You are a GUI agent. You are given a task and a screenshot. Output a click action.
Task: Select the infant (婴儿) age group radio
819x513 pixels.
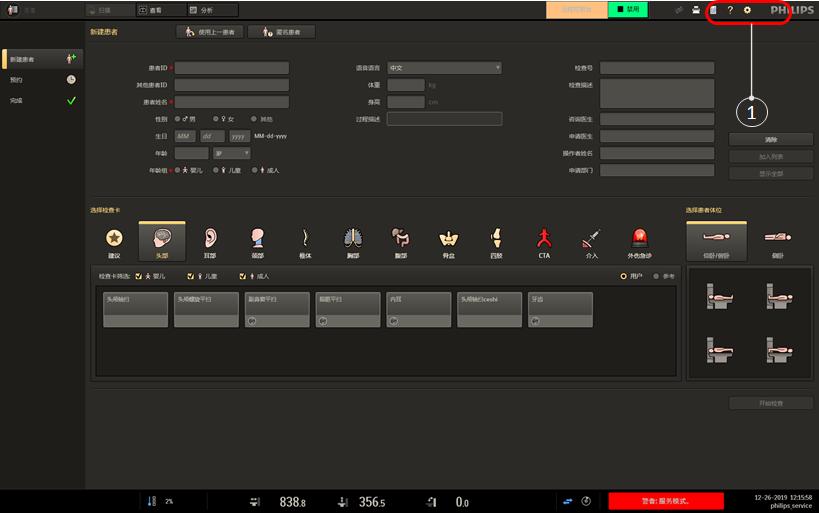click(x=178, y=170)
